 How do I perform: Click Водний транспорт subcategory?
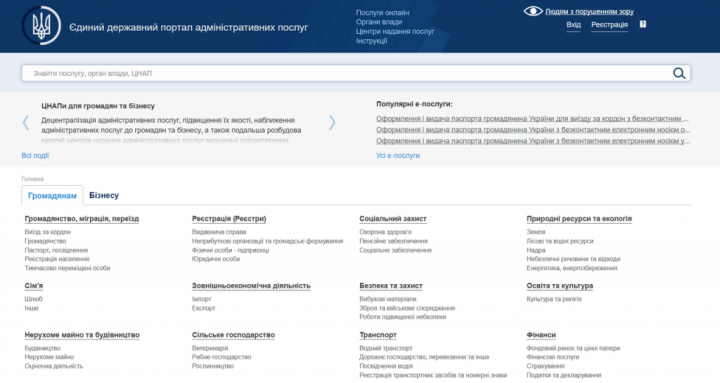(386, 348)
